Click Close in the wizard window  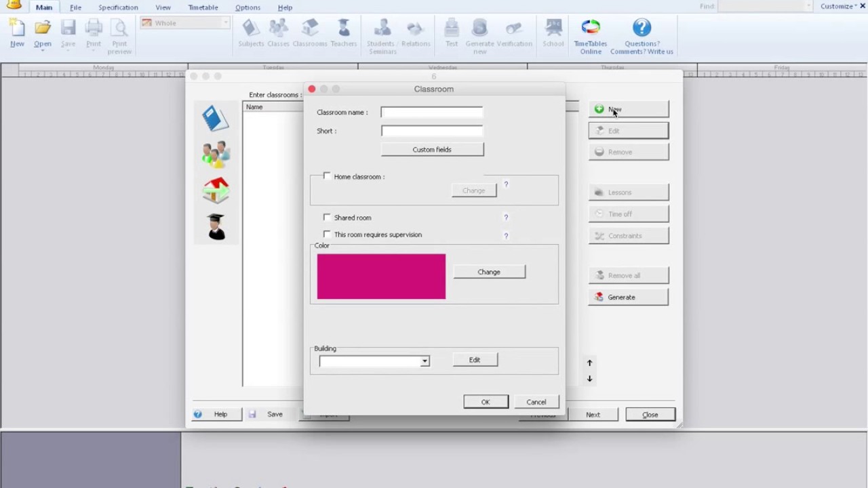coord(650,415)
